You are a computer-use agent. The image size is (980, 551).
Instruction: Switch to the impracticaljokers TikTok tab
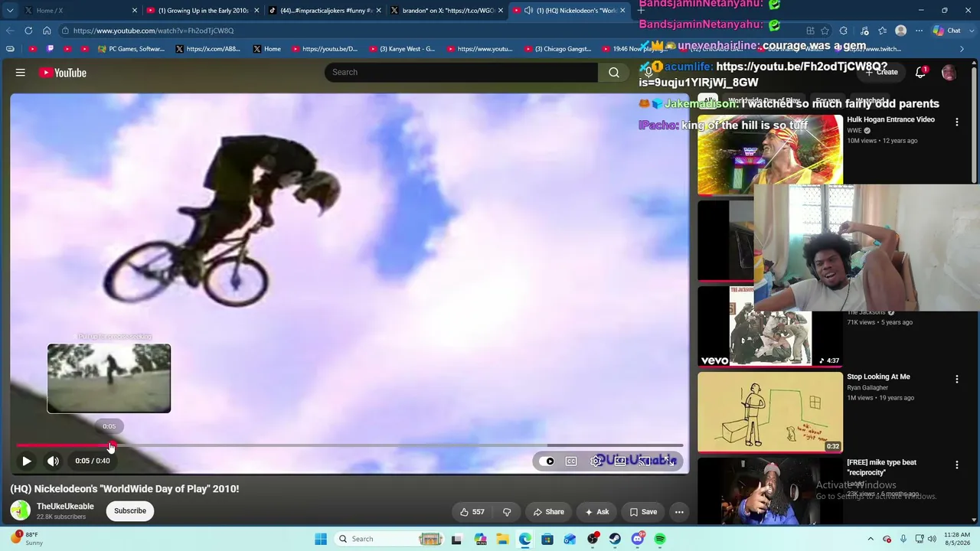(325, 11)
